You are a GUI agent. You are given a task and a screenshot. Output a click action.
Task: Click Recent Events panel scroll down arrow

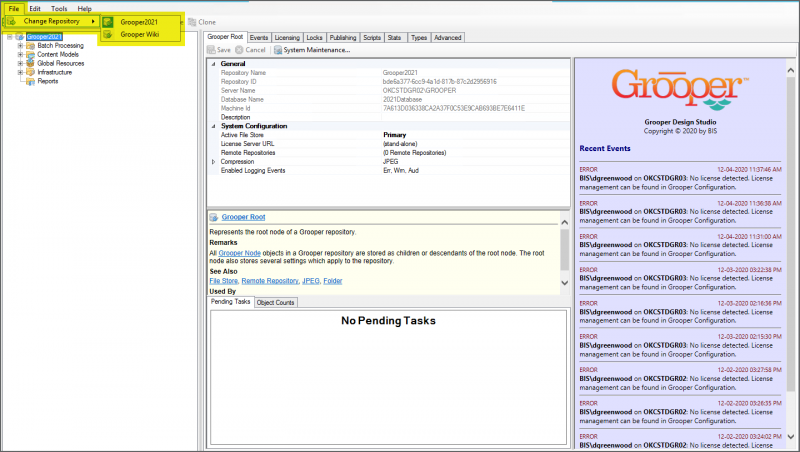pyautogui.click(x=791, y=437)
